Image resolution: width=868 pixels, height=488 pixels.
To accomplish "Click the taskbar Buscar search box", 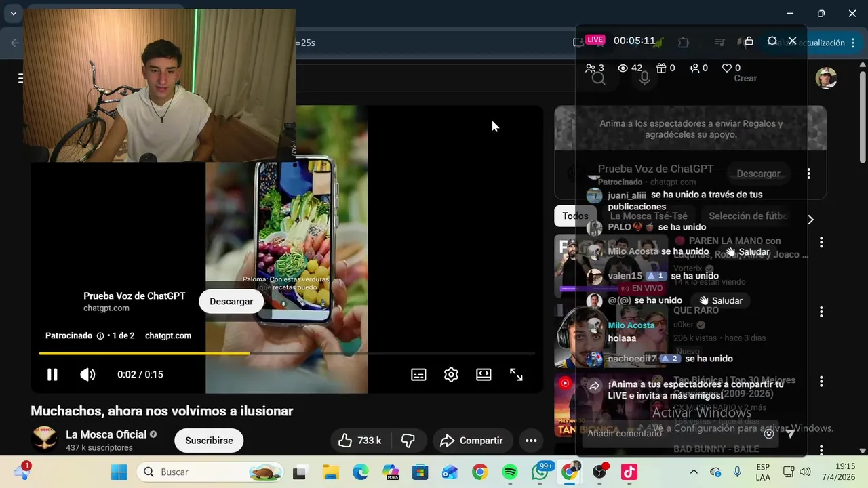I will point(210,472).
